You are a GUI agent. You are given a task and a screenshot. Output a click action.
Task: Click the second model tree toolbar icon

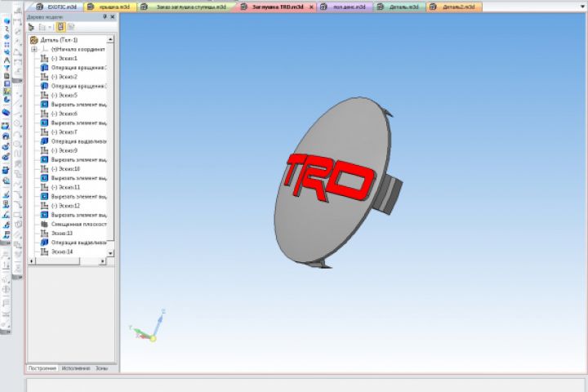(x=42, y=27)
